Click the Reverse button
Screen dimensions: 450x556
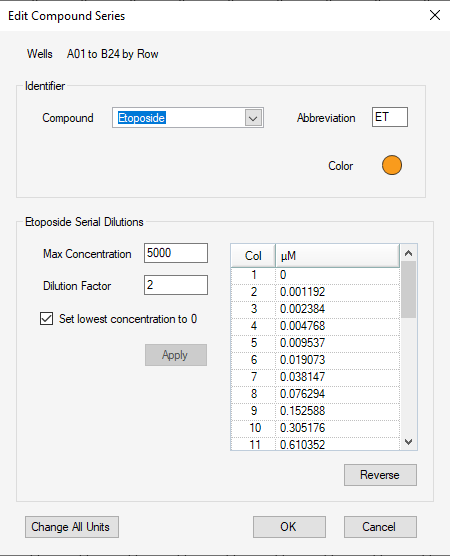(380, 475)
